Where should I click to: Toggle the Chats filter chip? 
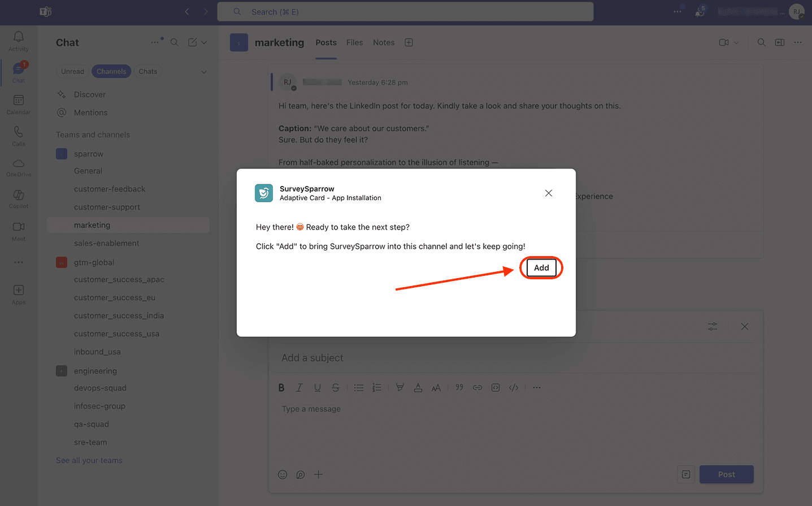[x=148, y=72]
